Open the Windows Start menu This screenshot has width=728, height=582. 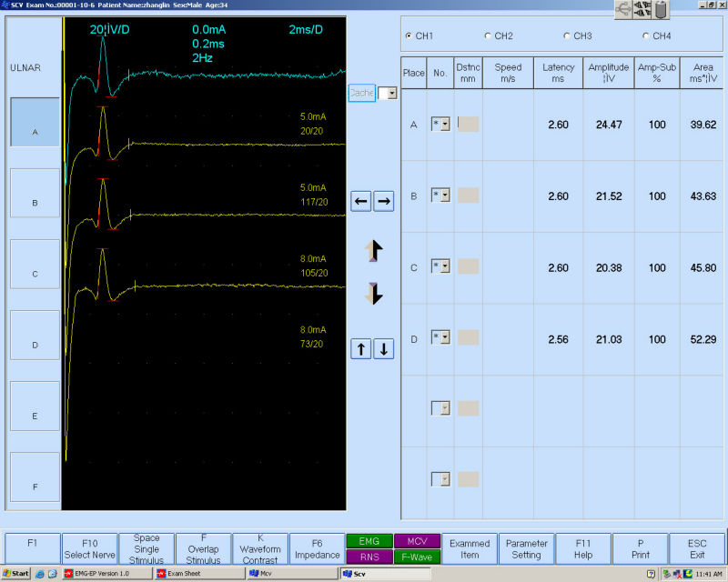pyautogui.click(x=15, y=574)
